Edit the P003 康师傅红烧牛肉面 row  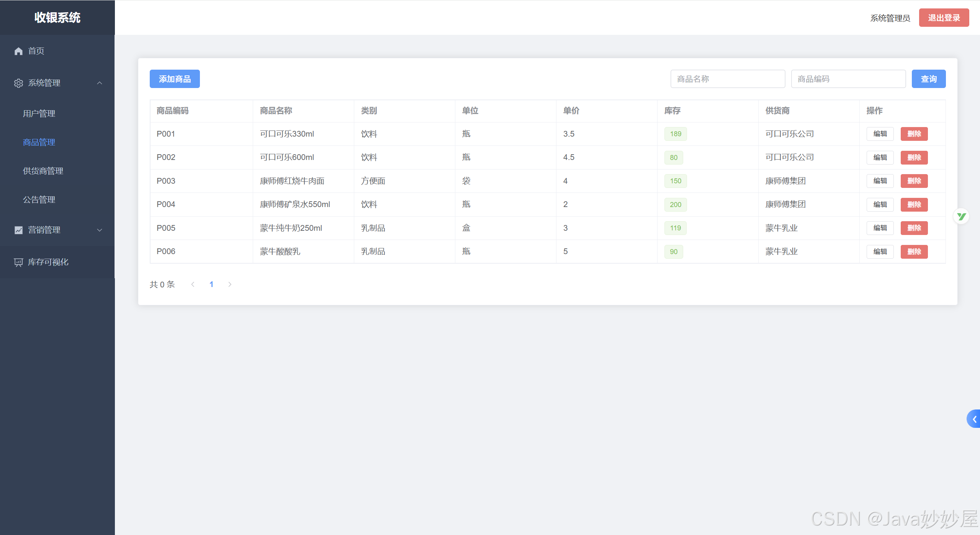coord(880,181)
